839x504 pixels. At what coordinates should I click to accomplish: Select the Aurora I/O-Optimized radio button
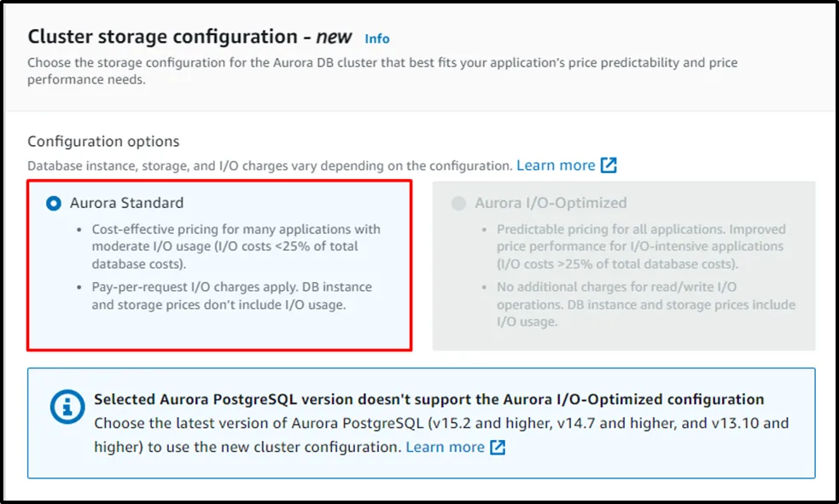(x=459, y=203)
